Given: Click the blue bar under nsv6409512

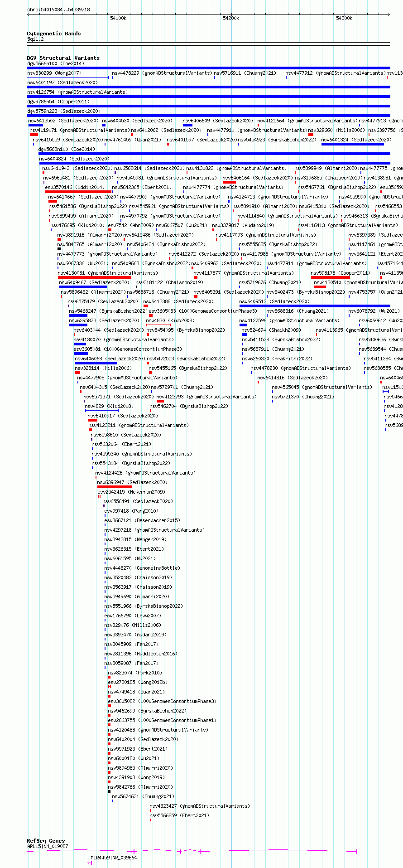Looking at the screenshot, I should tap(315, 306).
